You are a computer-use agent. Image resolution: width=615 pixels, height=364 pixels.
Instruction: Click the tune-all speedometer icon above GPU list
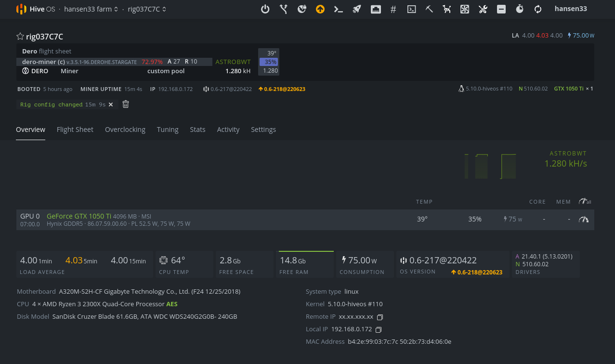[x=584, y=201]
